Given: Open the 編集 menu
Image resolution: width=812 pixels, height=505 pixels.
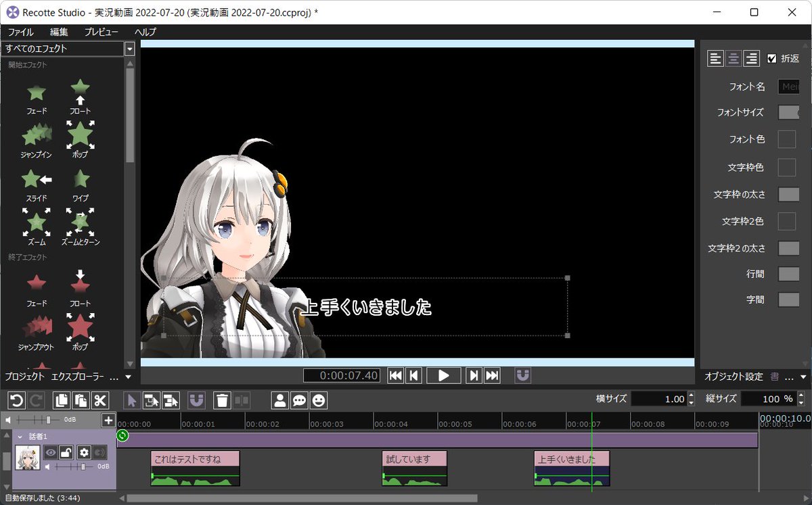Looking at the screenshot, I should pos(59,32).
